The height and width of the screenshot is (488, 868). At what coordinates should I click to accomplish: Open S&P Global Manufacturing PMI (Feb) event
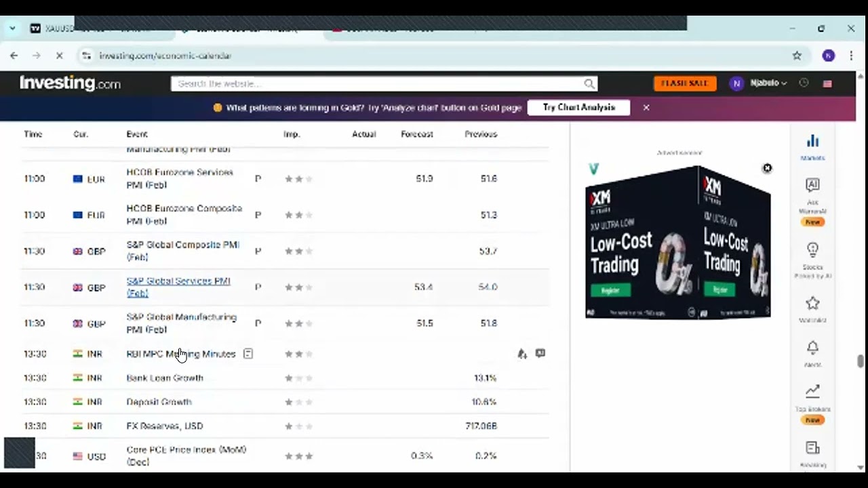click(181, 323)
